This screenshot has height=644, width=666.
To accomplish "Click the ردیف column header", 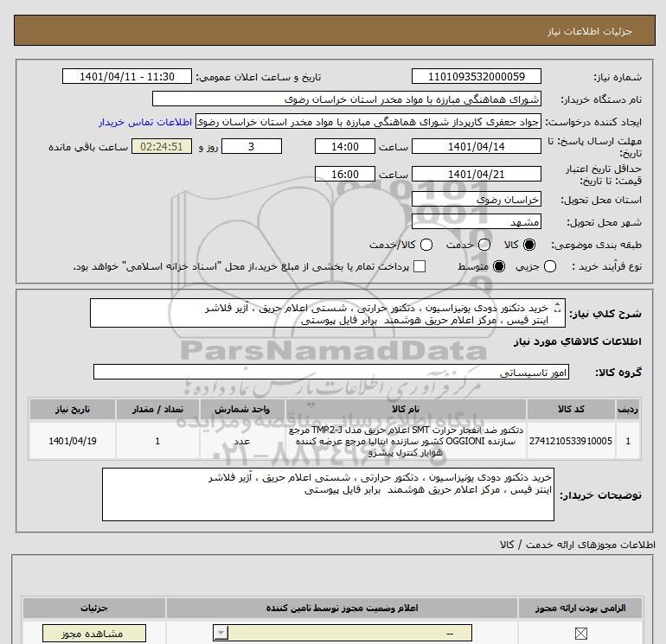I will (628, 409).
